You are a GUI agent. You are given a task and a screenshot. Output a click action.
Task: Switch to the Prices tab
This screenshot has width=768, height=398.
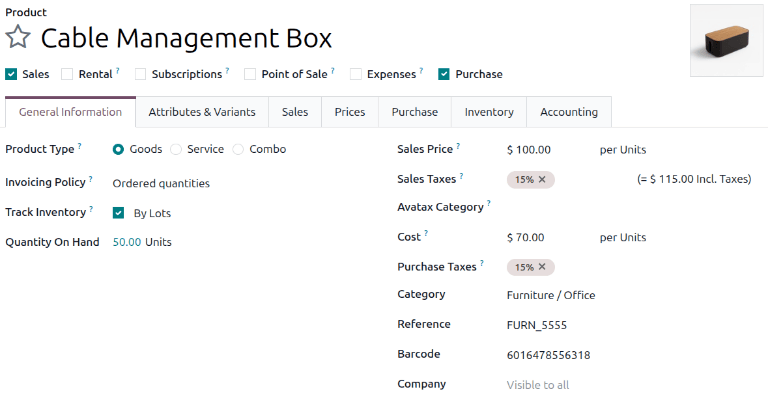350,112
